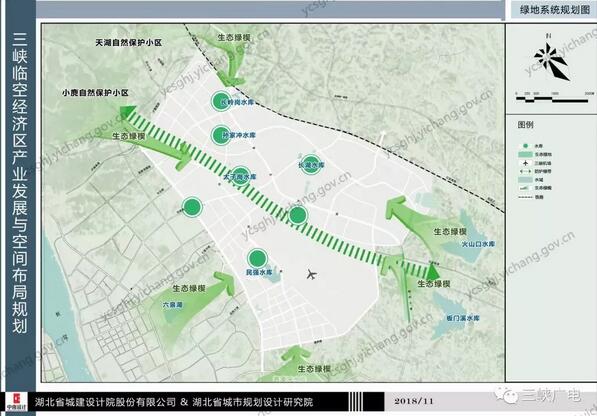Viewport: 597px width, 416px height.
Task: Click the green ecological land swatch in legend
Action: (x=525, y=154)
